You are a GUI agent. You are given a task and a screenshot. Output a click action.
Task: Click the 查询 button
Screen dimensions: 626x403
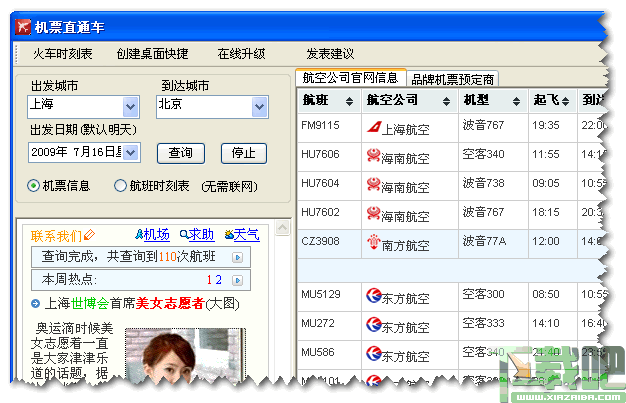pos(181,153)
